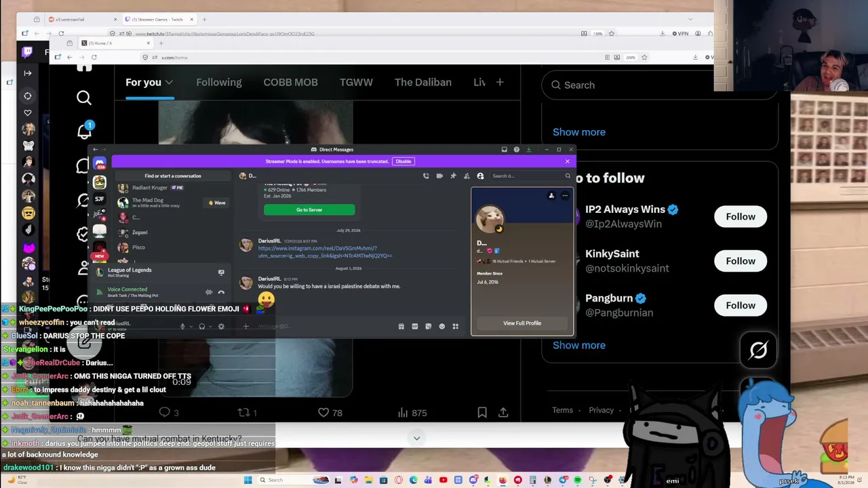Dismiss the Streamer Mode banner
Image resolution: width=868 pixels, height=488 pixels.
point(568,161)
